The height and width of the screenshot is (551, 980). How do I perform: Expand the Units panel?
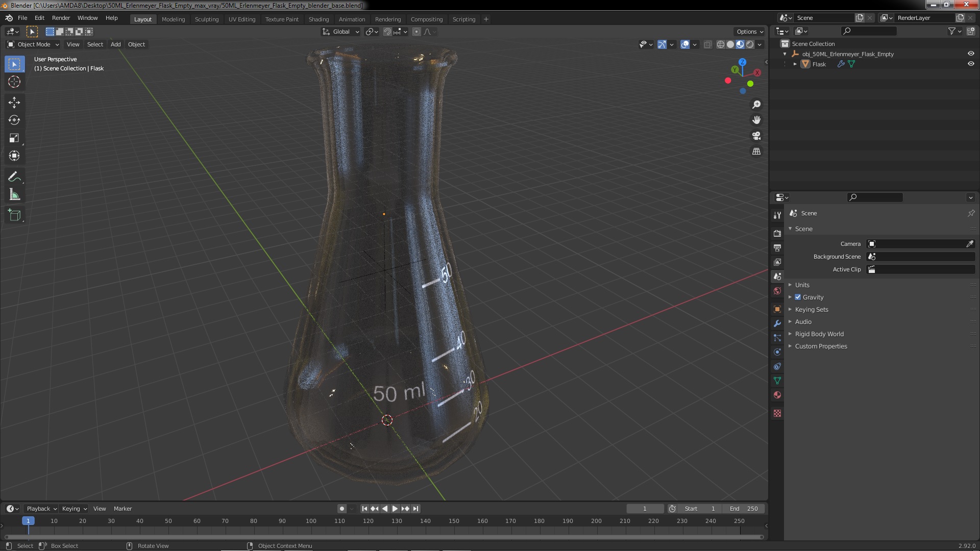click(802, 285)
